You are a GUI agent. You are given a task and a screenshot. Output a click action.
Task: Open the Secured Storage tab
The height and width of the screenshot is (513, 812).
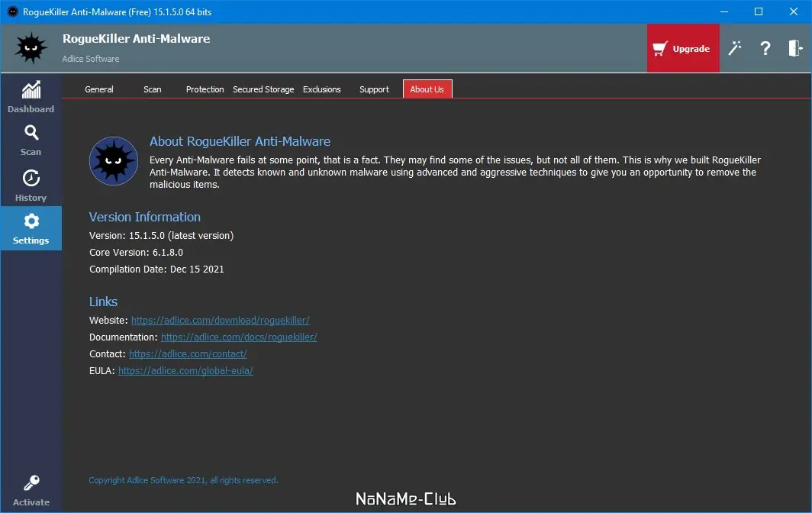[x=263, y=89]
